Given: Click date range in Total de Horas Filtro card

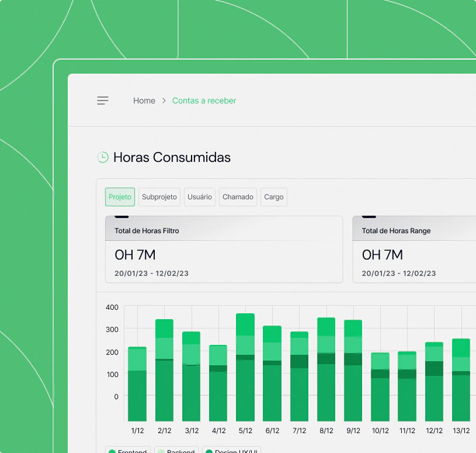Looking at the screenshot, I should pyautogui.click(x=151, y=274).
